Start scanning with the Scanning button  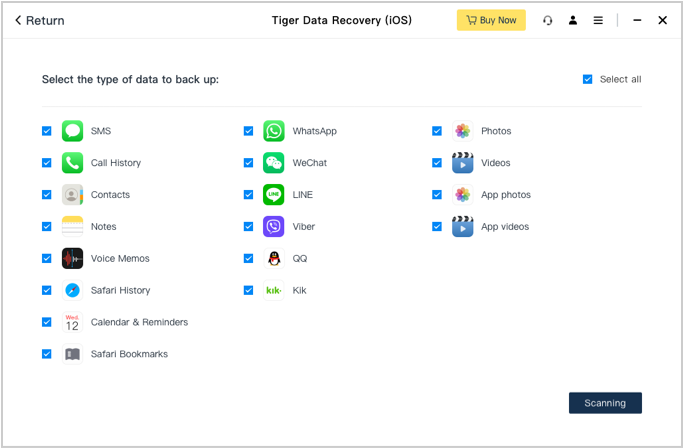605,403
